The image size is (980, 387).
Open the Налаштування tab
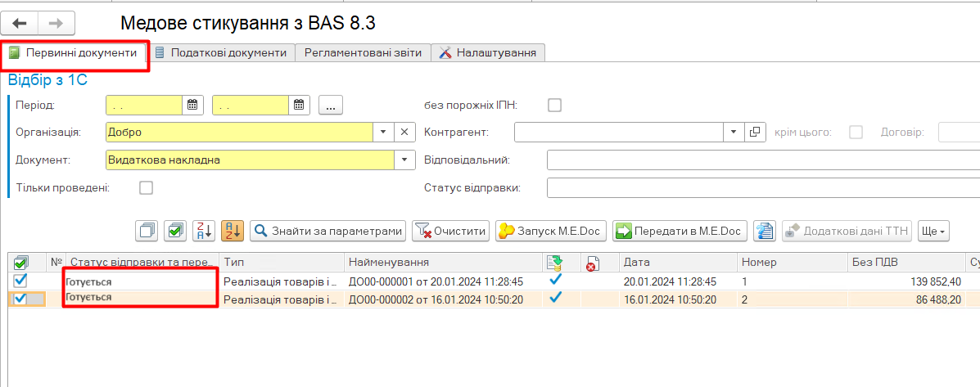[x=488, y=53]
